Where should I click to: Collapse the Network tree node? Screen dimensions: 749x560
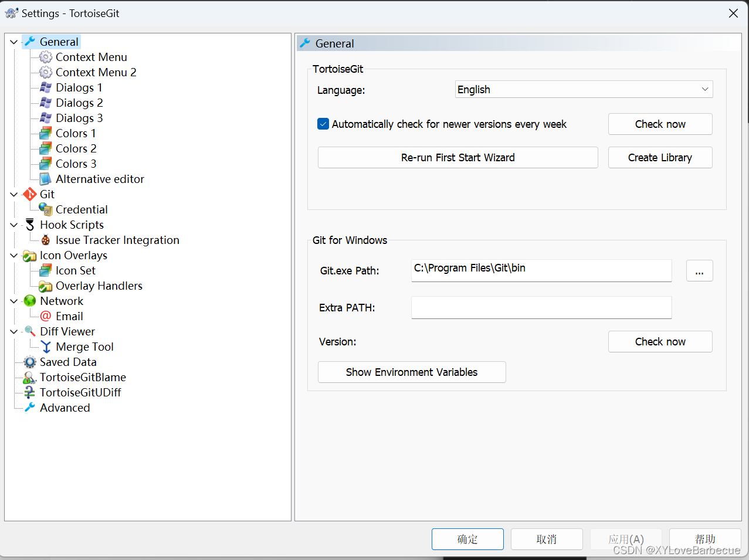click(x=14, y=301)
